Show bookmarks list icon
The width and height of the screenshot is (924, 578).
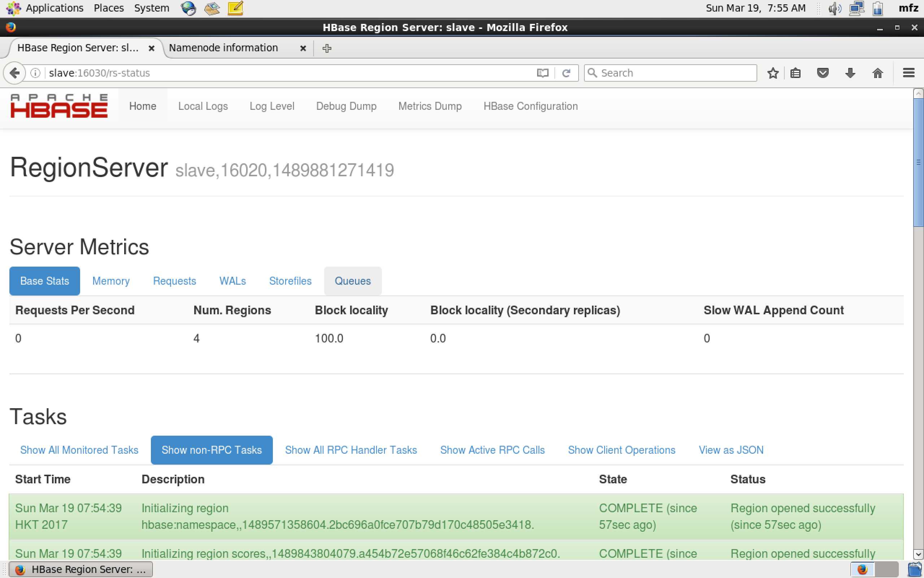click(796, 73)
